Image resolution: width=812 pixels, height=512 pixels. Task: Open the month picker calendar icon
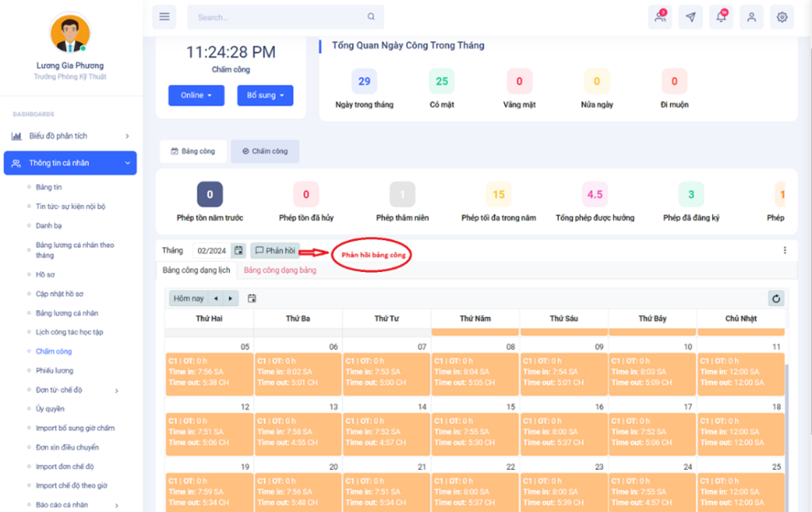coord(239,250)
